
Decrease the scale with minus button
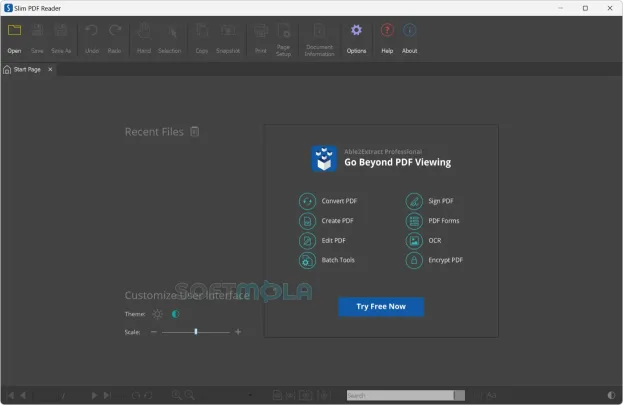(x=154, y=331)
